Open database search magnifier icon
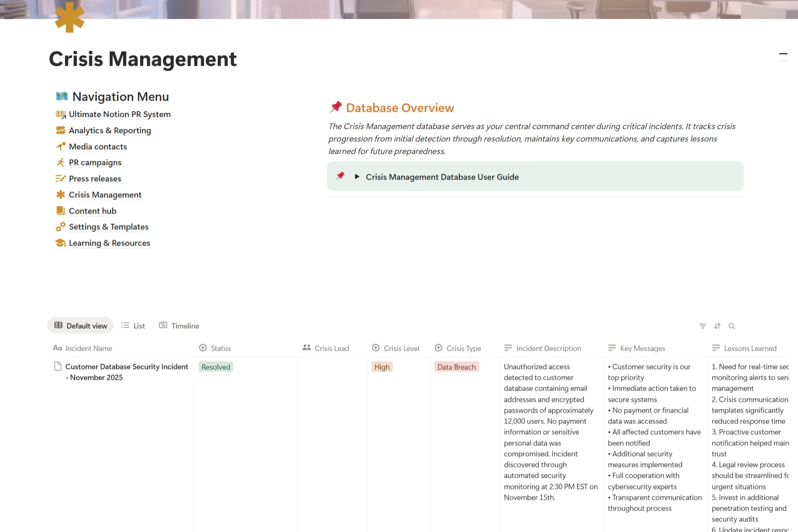Image resolution: width=798 pixels, height=532 pixels. point(732,326)
